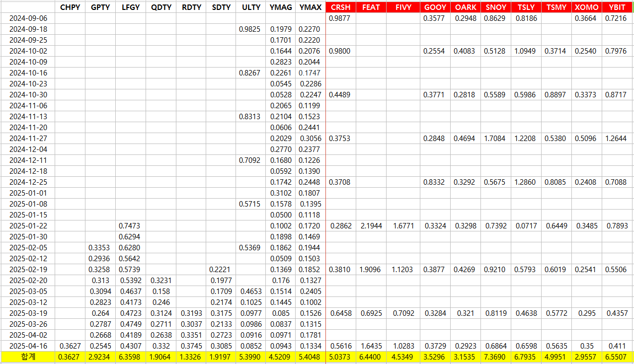This screenshot has width=634, height=364.
Task: Click the QDTY column header
Action: pyautogui.click(x=161, y=7)
